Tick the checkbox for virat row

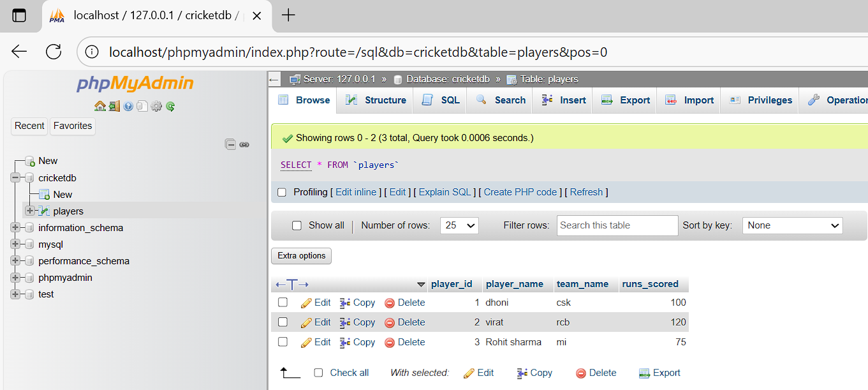pos(283,322)
